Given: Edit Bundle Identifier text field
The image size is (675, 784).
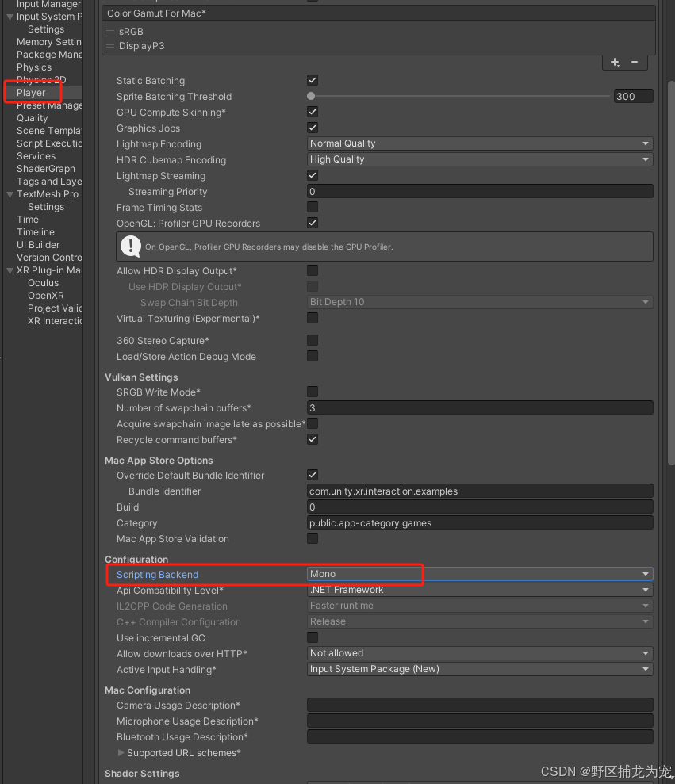Looking at the screenshot, I should [x=480, y=491].
